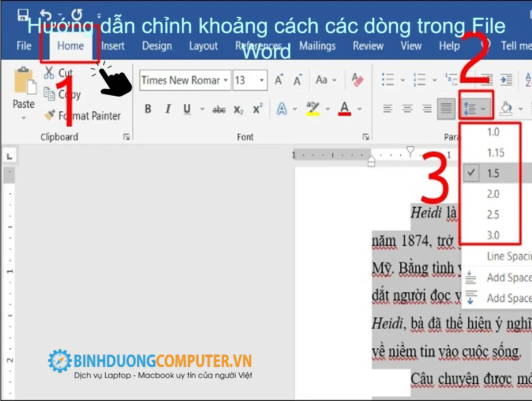Image resolution: width=532 pixels, height=401 pixels.
Task: Click the Increase Indent icon
Action: point(506,80)
